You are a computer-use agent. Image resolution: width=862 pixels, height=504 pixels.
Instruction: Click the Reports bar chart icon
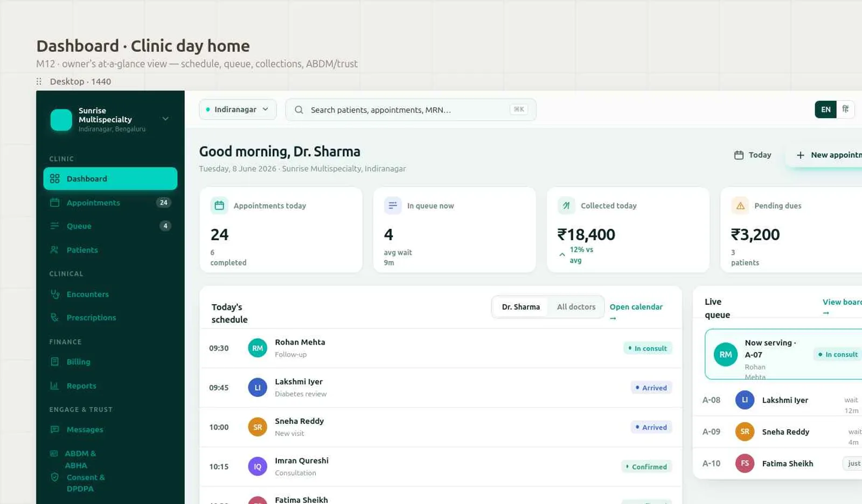(54, 386)
